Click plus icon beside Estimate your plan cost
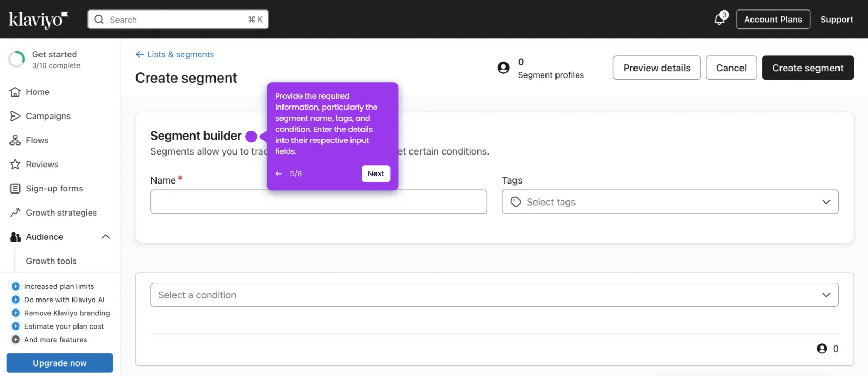 (x=16, y=326)
